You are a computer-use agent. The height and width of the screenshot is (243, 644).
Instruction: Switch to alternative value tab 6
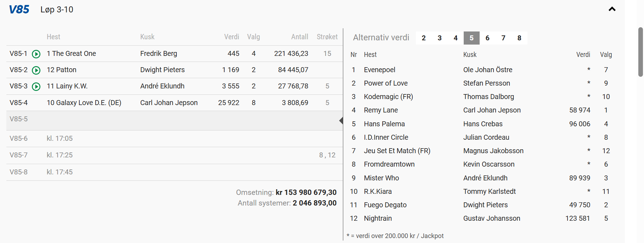coord(487,38)
